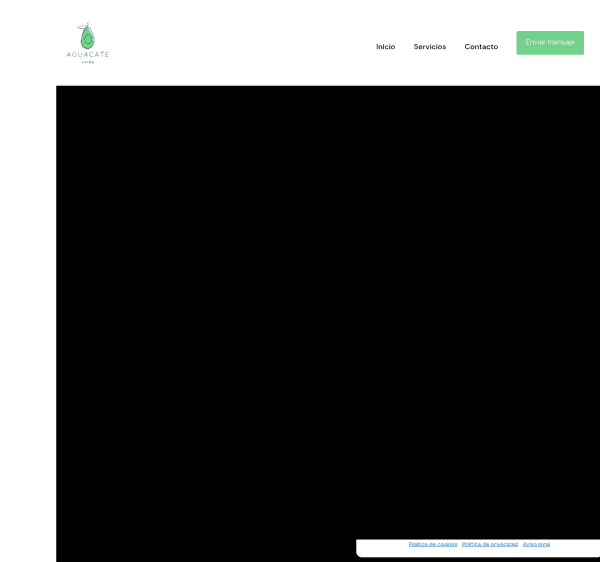The height and width of the screenshot is (562, 600).
Task: Open the Aviso legal link
Action: (536, 544)
